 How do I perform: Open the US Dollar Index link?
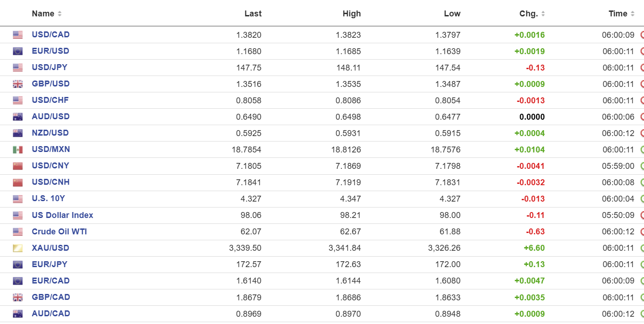click(62, 215)
